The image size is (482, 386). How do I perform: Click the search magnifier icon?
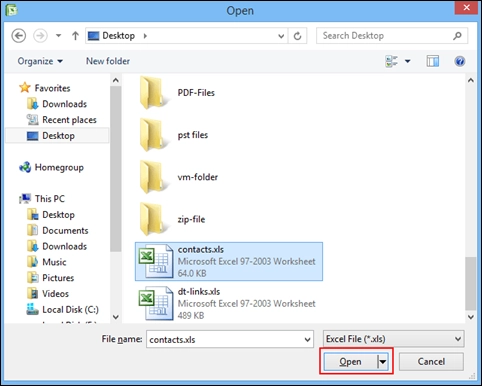coord(458,35)
